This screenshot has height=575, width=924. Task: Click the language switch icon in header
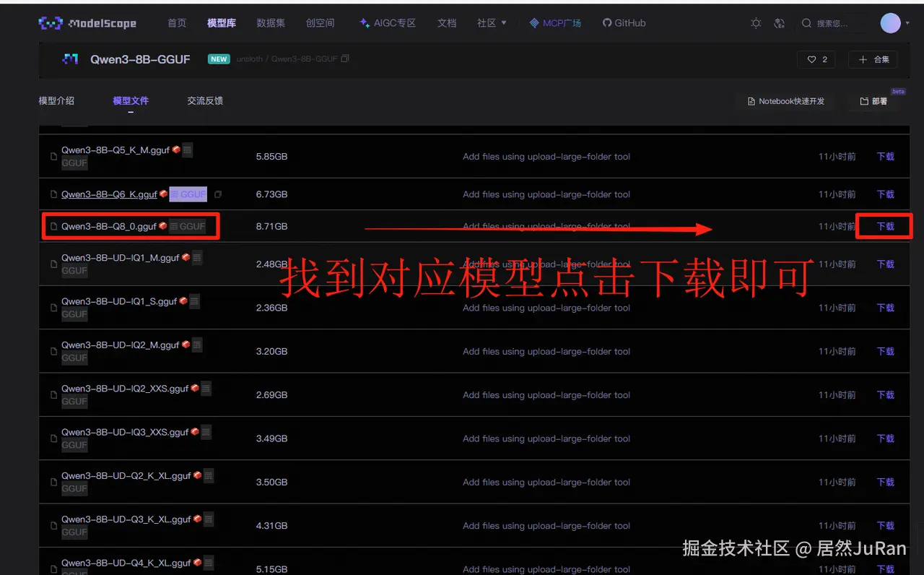779,23
